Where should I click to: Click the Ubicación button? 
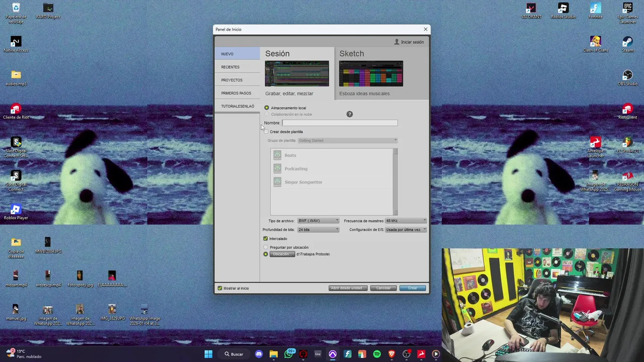point(282,254)
